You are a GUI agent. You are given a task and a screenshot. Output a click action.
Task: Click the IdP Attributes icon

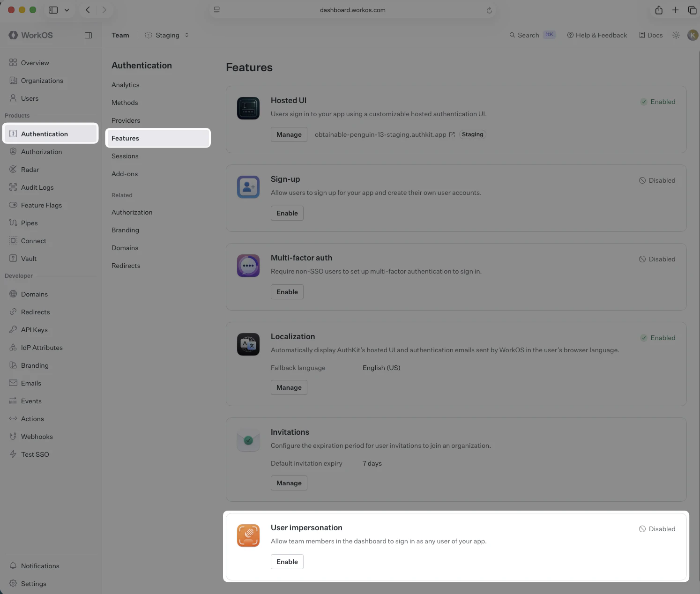[13, 348]
